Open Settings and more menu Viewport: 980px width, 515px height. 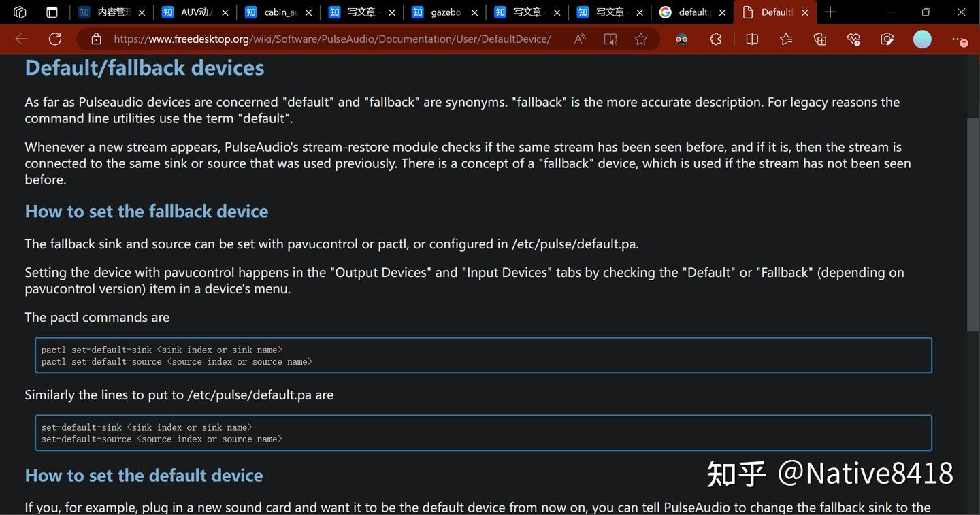coord(959,39)
